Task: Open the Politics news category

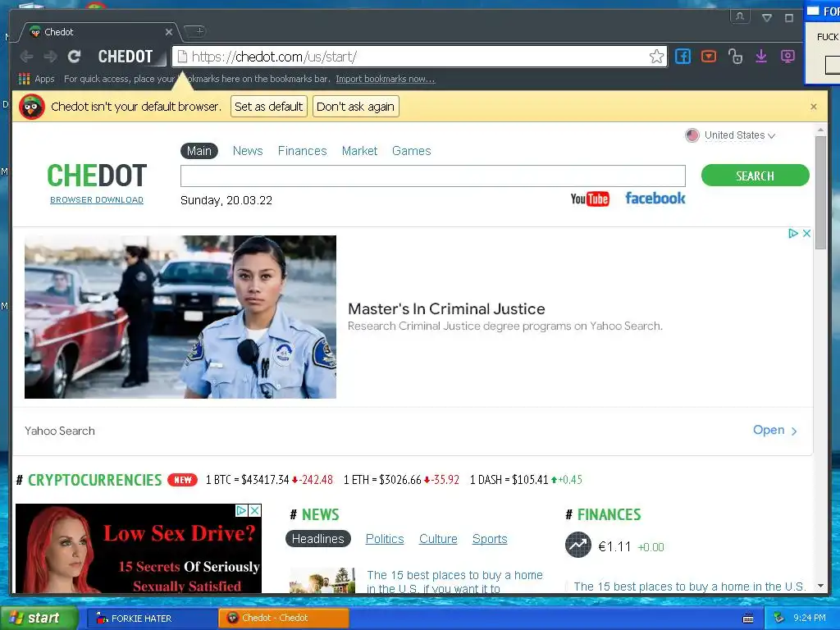Action: click(385, 539)
